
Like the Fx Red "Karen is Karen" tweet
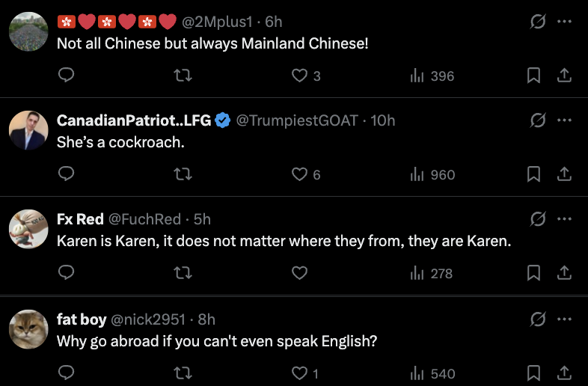pyautogui.click(x=300, y=273)
